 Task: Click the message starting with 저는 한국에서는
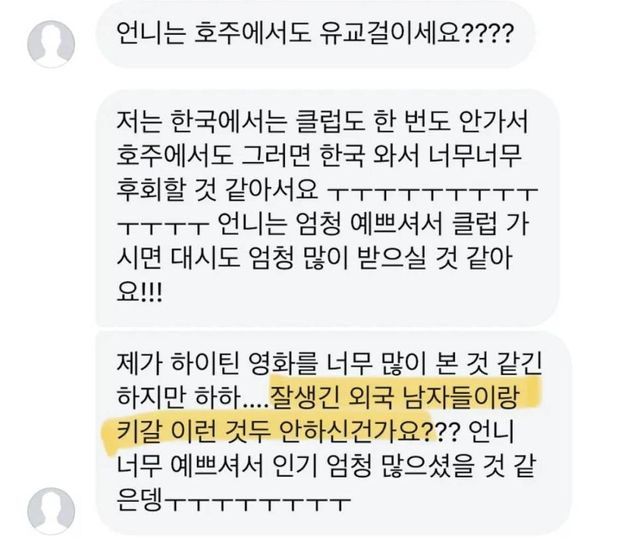328,208
